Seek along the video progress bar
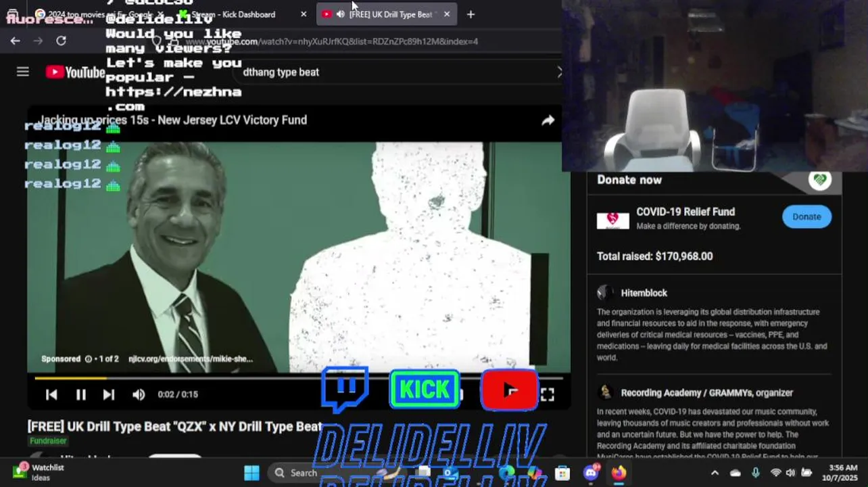Image resolution: width=868 pixels, height=487 pixels. pyautogui.click(x=299, y=378)
